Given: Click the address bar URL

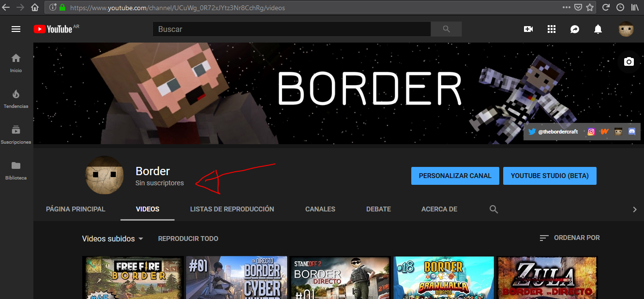Looking at the screenshot, I should coord(177,8).
